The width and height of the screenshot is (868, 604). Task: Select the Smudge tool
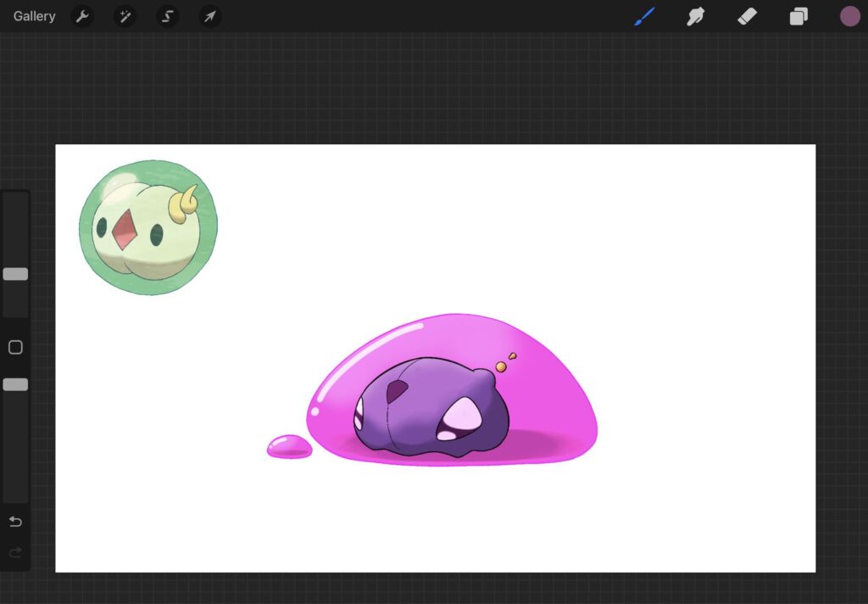695,17
